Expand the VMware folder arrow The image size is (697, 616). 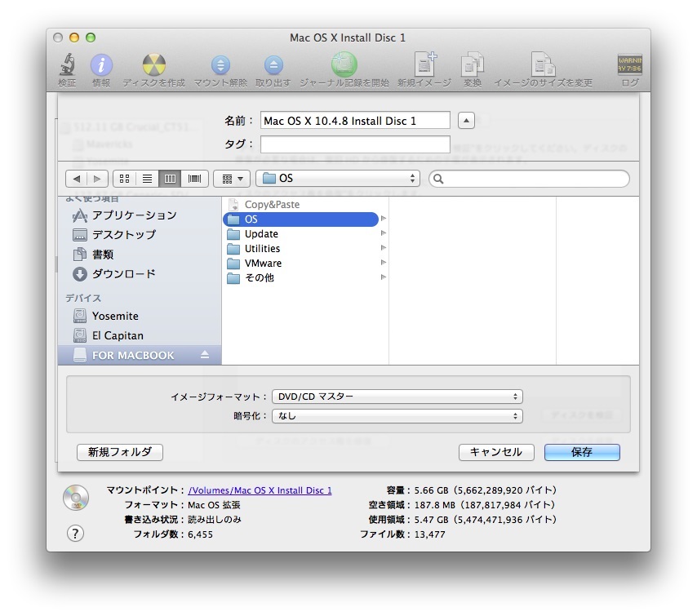click(383, 263)
